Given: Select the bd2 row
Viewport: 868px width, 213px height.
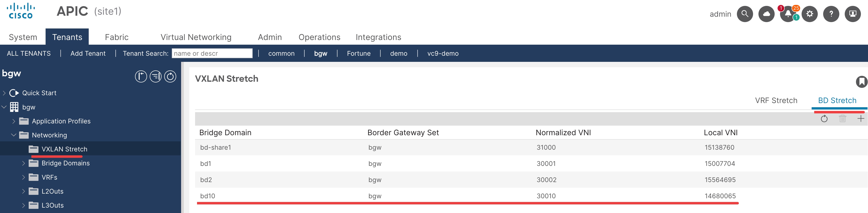Looking at the screenshot, I should point(531,180).
